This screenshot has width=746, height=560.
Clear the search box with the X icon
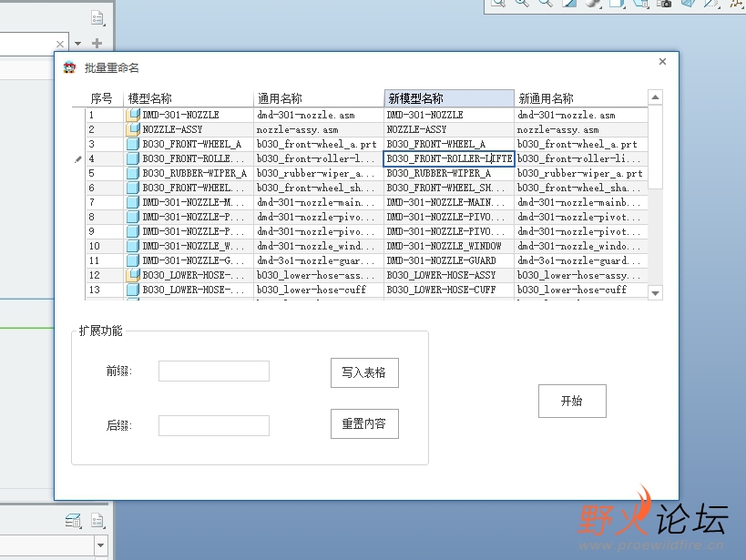click(x=60, y=44)
